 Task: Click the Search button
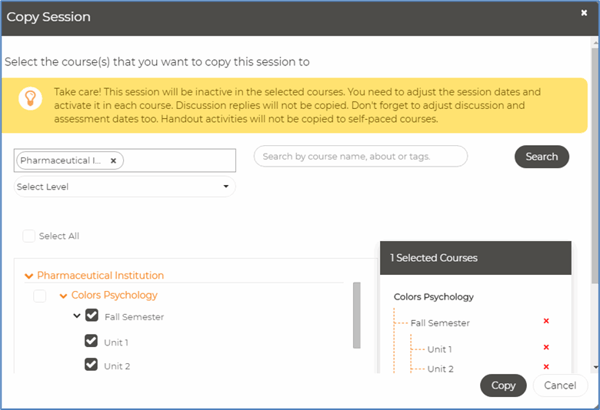[x=541, y=157]
